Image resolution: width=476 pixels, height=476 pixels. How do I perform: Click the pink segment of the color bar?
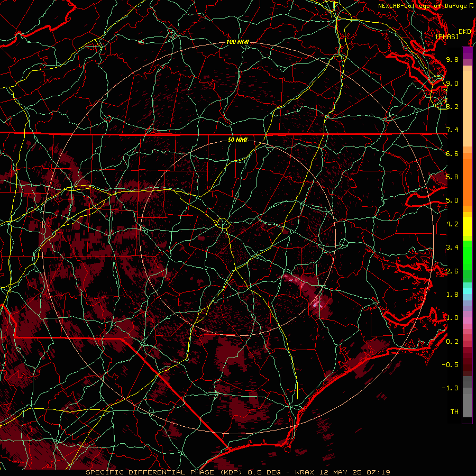(x=467, y=321)
